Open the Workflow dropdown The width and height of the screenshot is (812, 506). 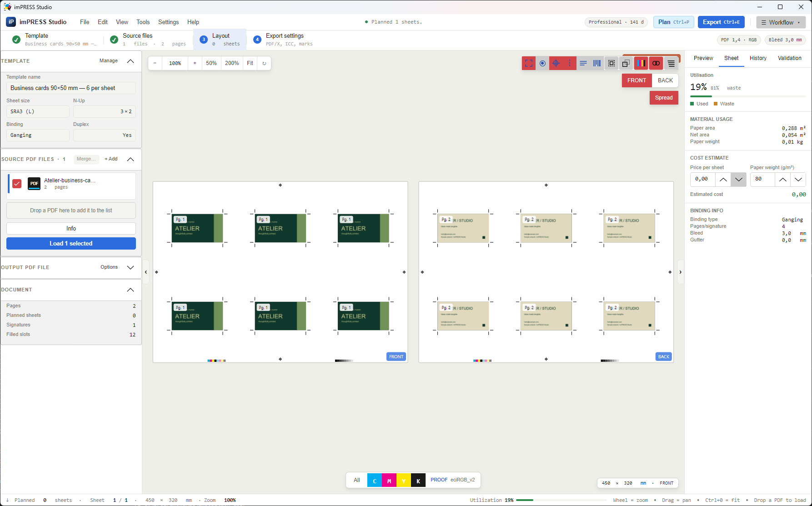(x=781, y=22)
